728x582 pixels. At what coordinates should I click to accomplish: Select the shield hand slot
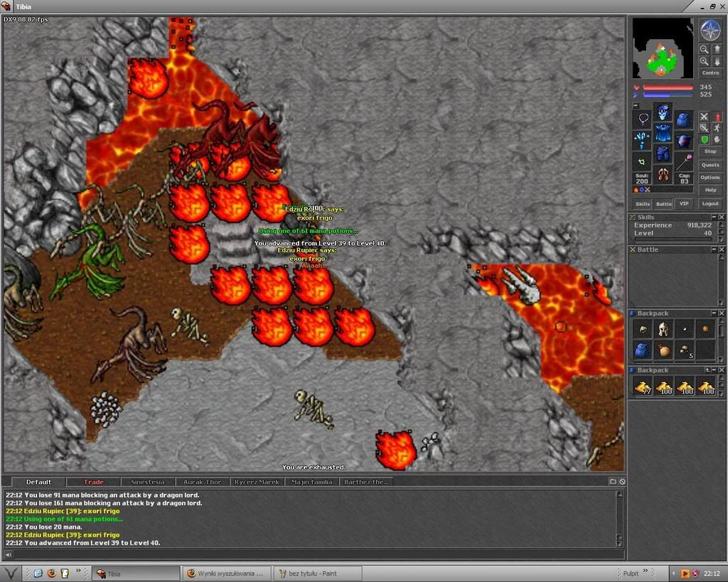click(x=683, y=140)
